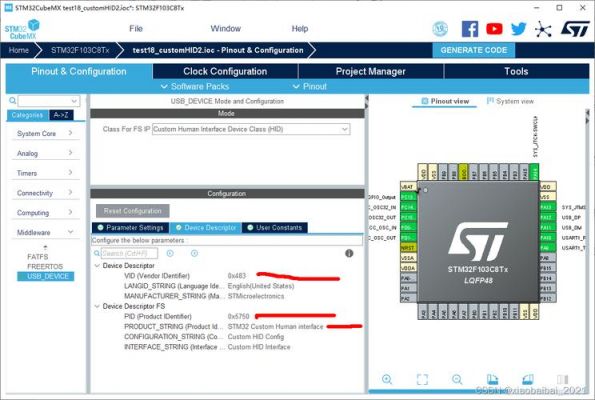The width and height of the screenshot is (595, 400).
Task: Click STM32F103C8Tx breadcrumb
Action: click(80, 50)
